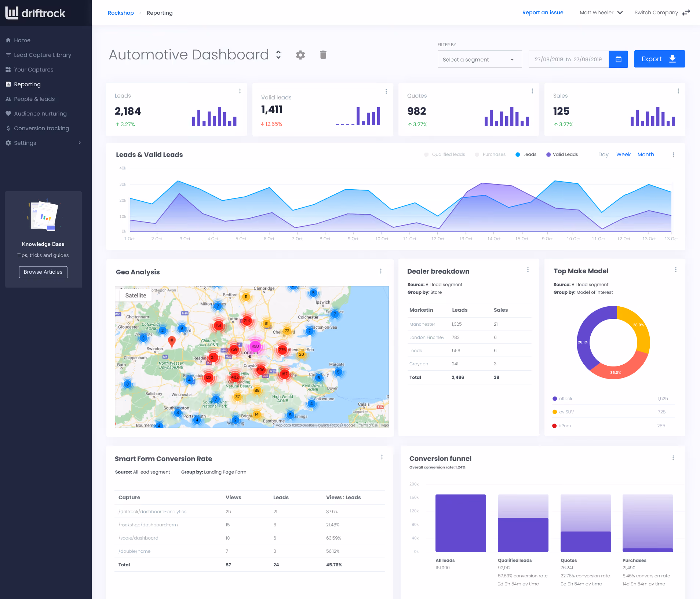Click Report an issue link
The image size is (700, 599).
coord(543,12)
